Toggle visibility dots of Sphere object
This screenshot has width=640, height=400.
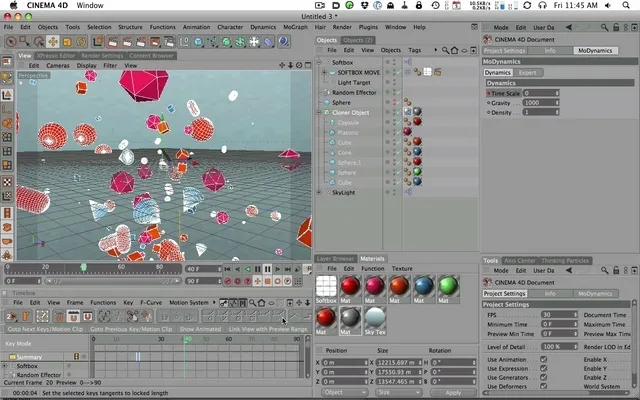coord(394,102)
